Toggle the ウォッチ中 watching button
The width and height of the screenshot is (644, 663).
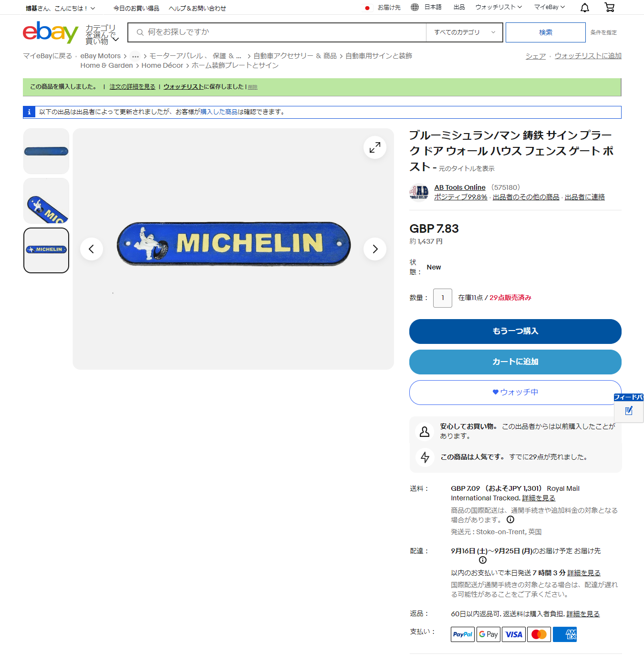point(515,392)
